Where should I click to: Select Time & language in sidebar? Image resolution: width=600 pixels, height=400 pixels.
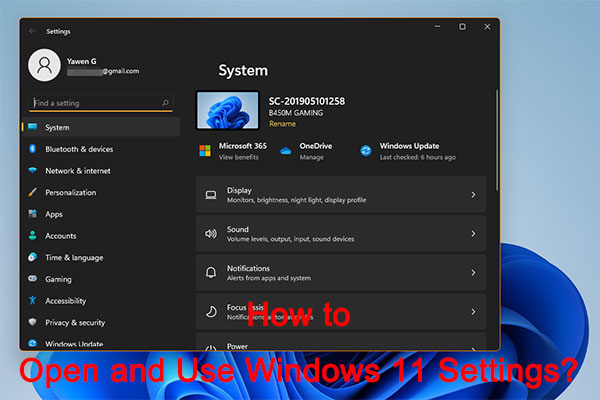point(74,258)
